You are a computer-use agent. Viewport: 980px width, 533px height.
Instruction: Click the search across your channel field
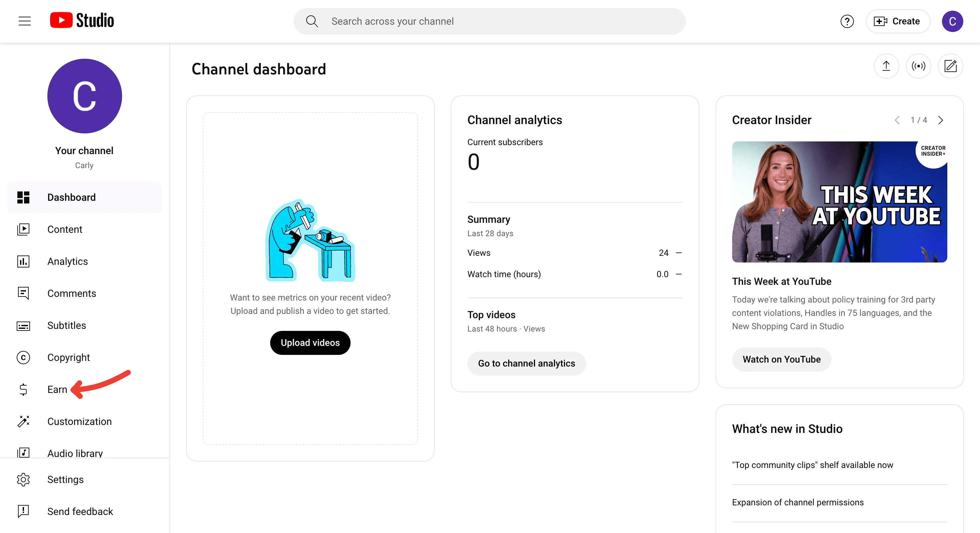489,21
